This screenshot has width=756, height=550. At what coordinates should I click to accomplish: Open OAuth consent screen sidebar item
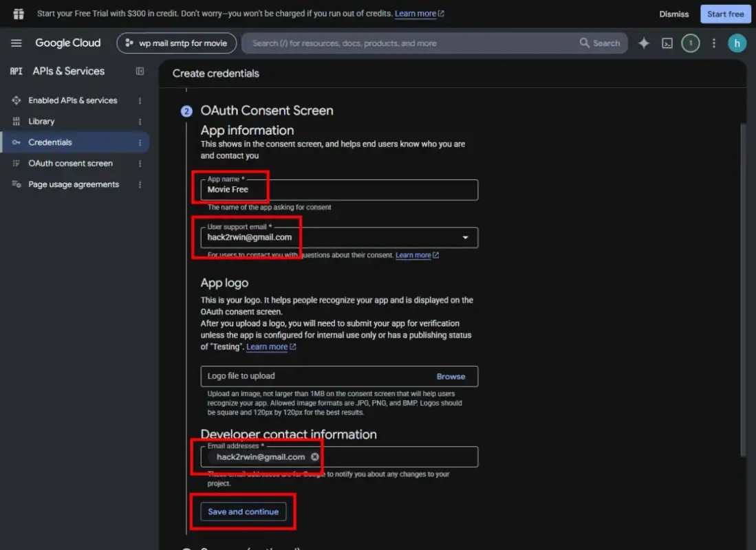click(70, 164)
